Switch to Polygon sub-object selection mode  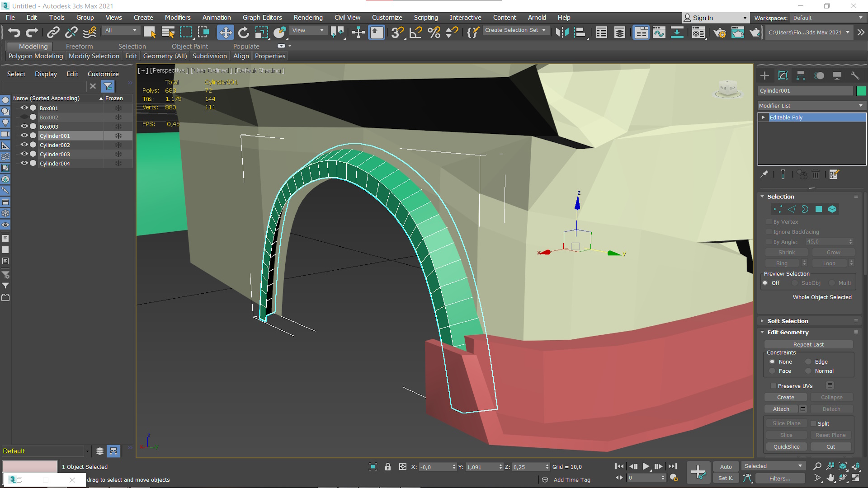(x=818, y=209)
